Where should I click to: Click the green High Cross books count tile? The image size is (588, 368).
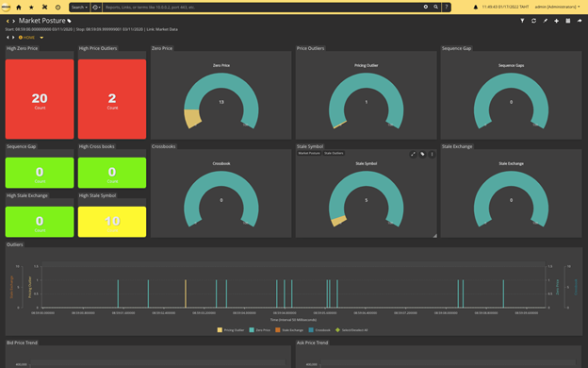point(112,173)
